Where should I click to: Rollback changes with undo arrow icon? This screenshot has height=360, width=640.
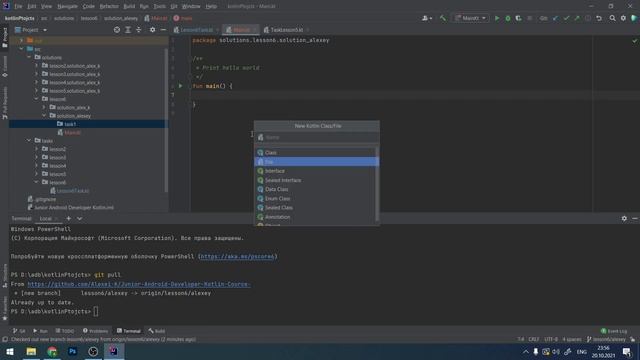pos(599,18)
